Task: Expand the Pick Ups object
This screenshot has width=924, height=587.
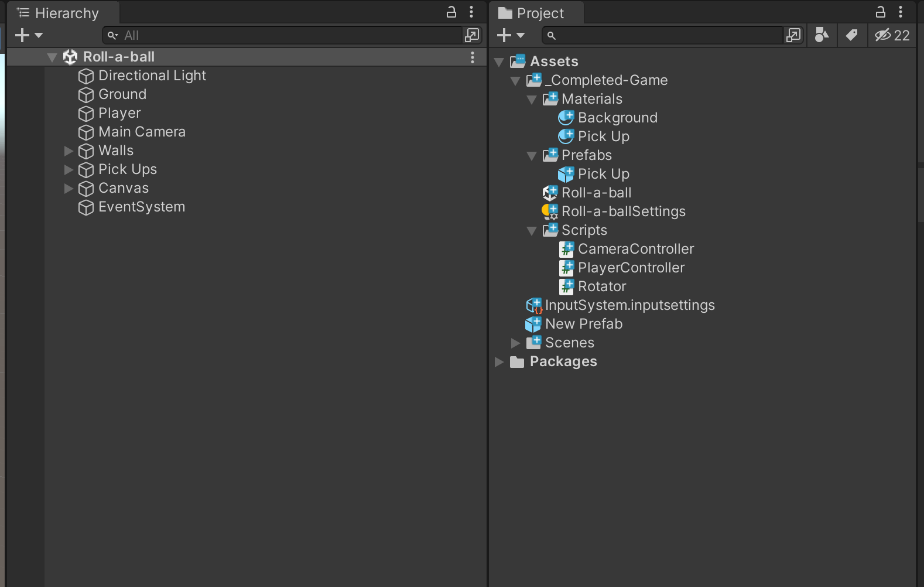Action: pyautogui.click(x=69, y=169)
